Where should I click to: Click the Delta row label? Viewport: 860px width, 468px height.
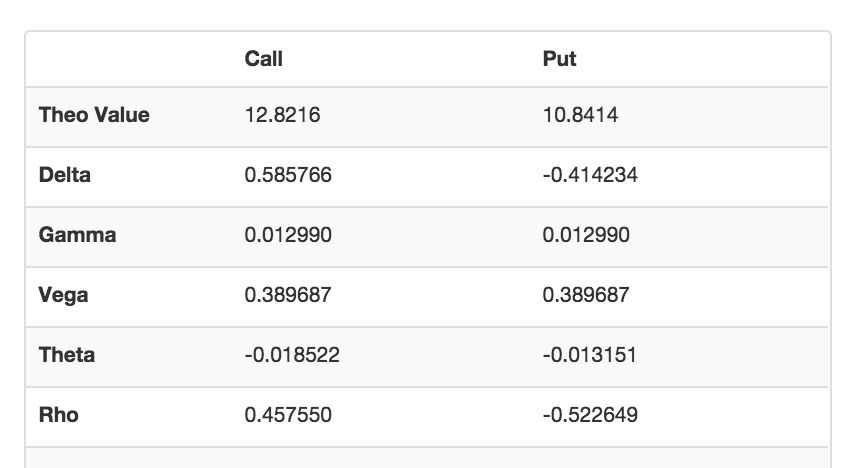(x=65, y=175)
